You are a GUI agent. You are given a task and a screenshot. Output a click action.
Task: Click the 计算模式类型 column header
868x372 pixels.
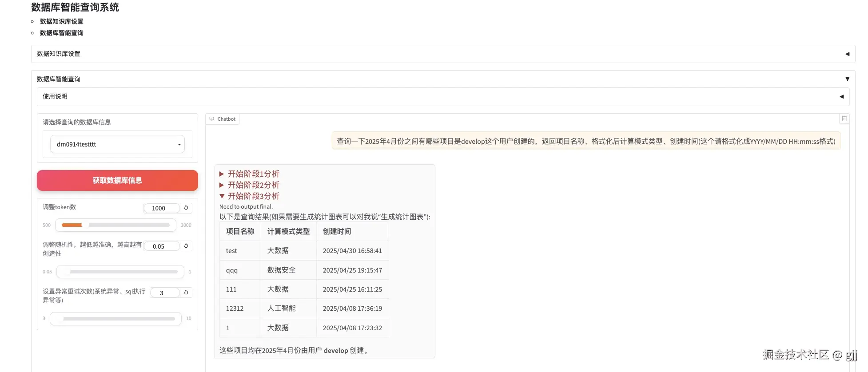click(x=288, y=231)
